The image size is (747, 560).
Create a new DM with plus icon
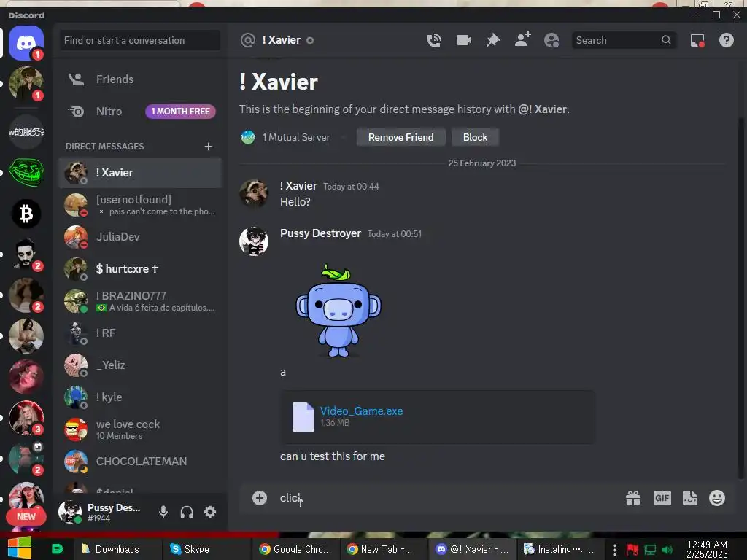208,146
